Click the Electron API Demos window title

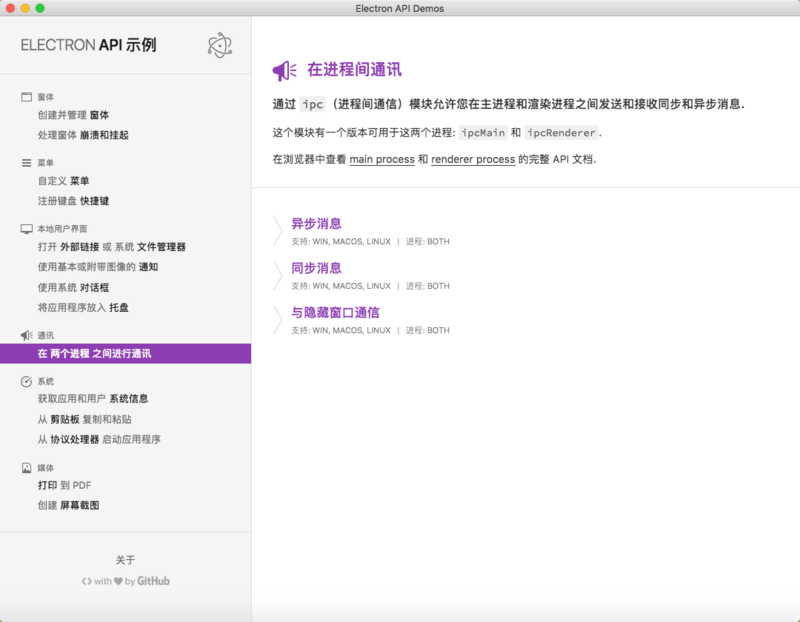coord(399,8)
